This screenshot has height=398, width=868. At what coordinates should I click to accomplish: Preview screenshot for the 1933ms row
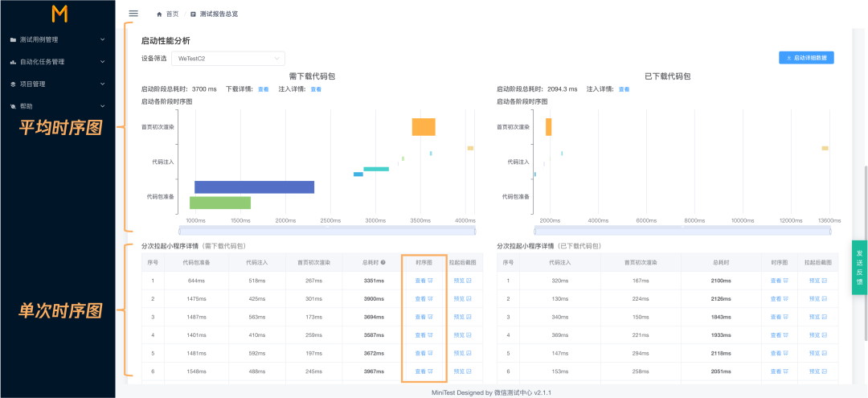pyautogui.click(x=817, y=335)
